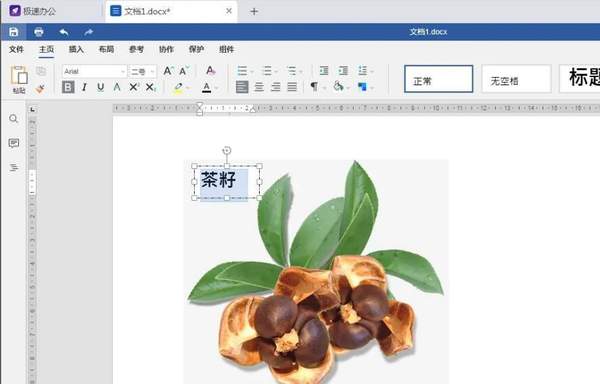600x384 pixels.
Task: Click the yellow highlight color button
Action: click(x=178, y=88)
